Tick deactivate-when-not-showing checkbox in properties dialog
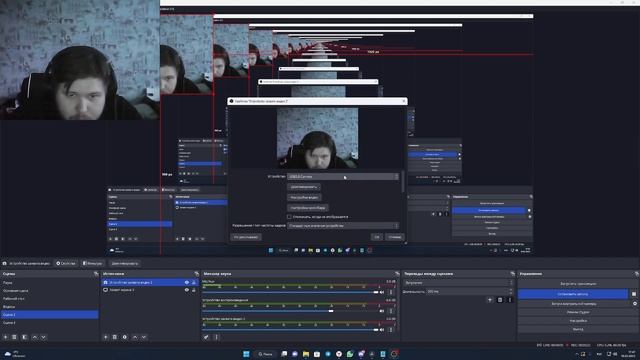Image resolution: width=640 pixels, height=360 pixels. 289,217
